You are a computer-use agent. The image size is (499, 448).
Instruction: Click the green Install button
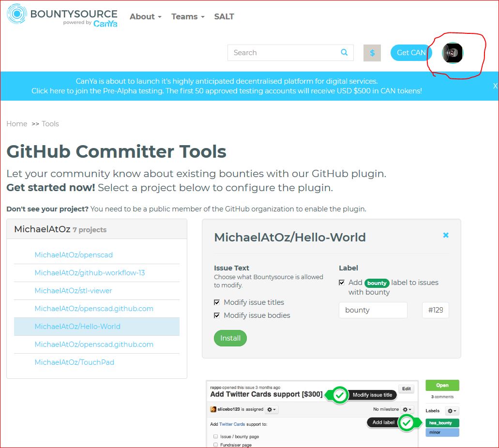tap(230, 338)
